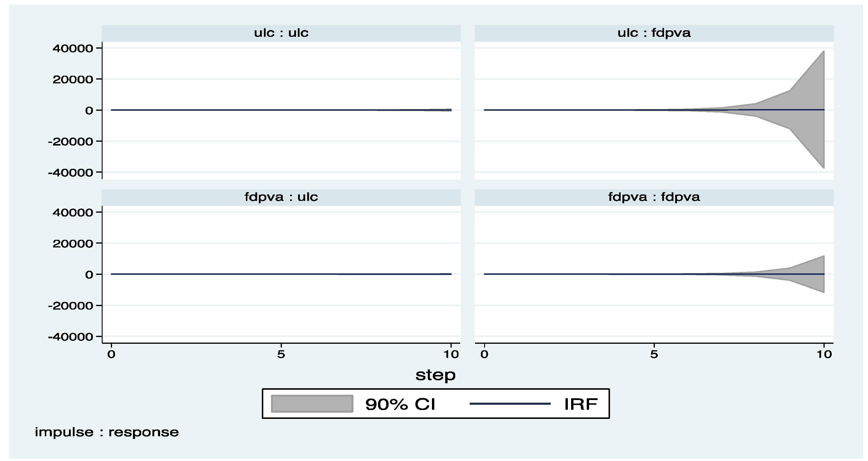Viewport: 868px width, 461px height.
Task: Click the IRF line sample in the legend
Action: (510, 404)
